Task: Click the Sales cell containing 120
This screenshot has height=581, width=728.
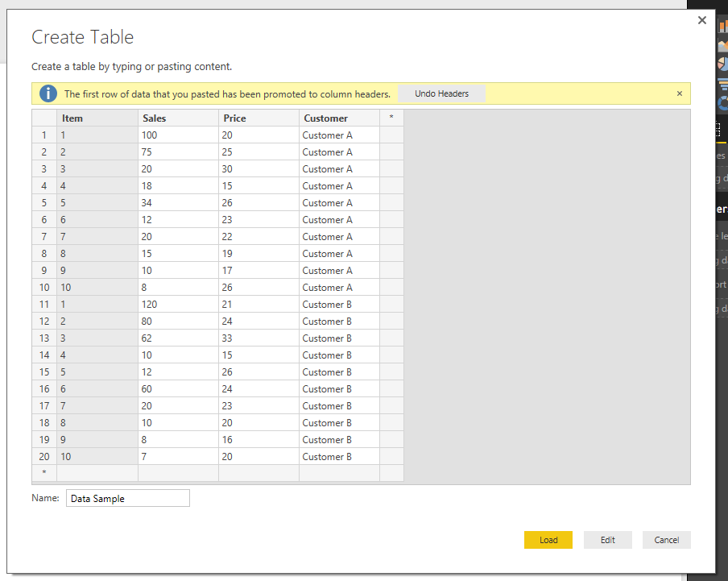Action: [178, 305]
